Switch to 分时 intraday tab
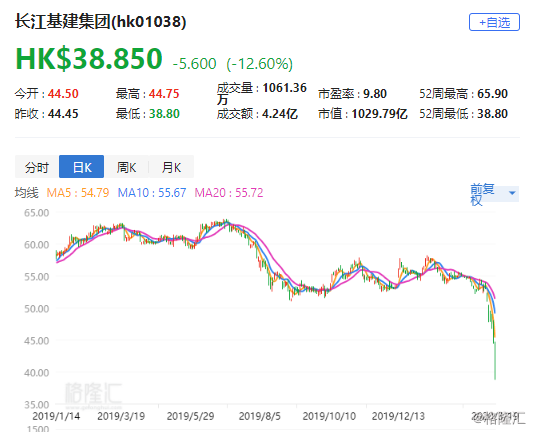This screenshot has width=533, height=432. [37, 167]
